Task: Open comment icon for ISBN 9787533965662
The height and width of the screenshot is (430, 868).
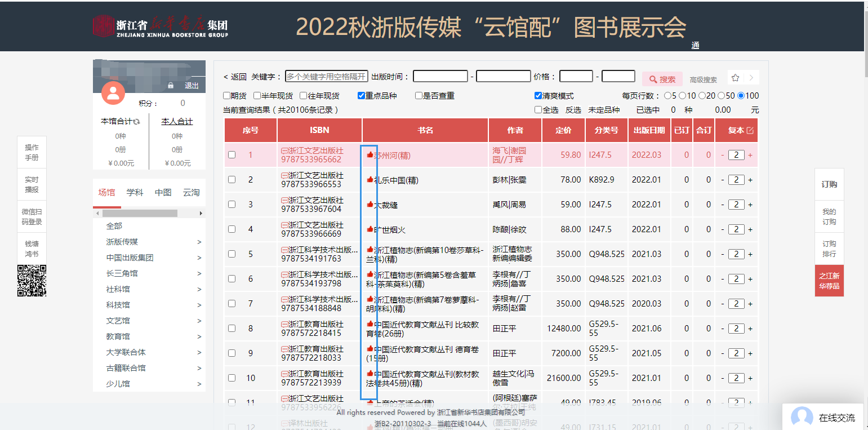Action: (x=284, y=150)
